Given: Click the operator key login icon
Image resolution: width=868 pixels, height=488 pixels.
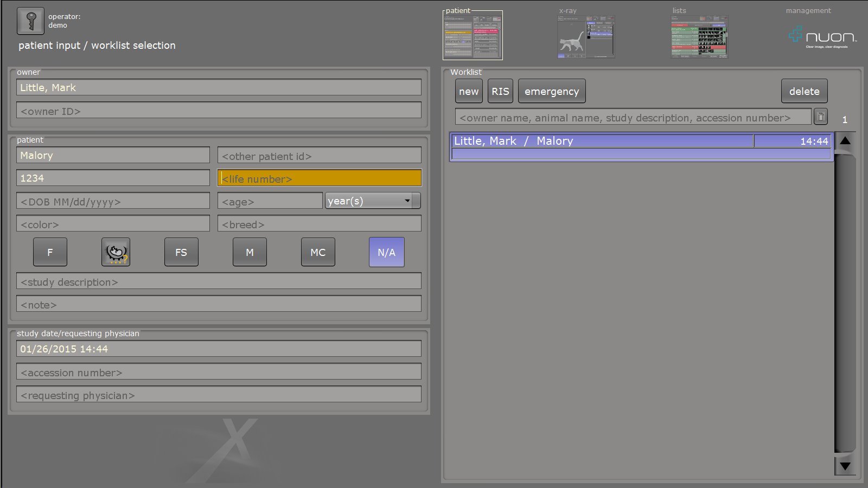Looking at the screenshot, I should point(31,21).
